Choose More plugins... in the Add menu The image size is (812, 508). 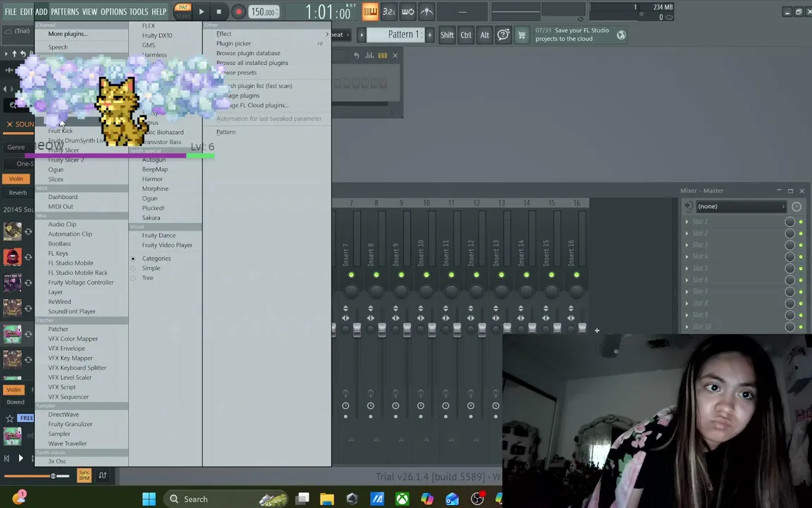tap(68, 34)
